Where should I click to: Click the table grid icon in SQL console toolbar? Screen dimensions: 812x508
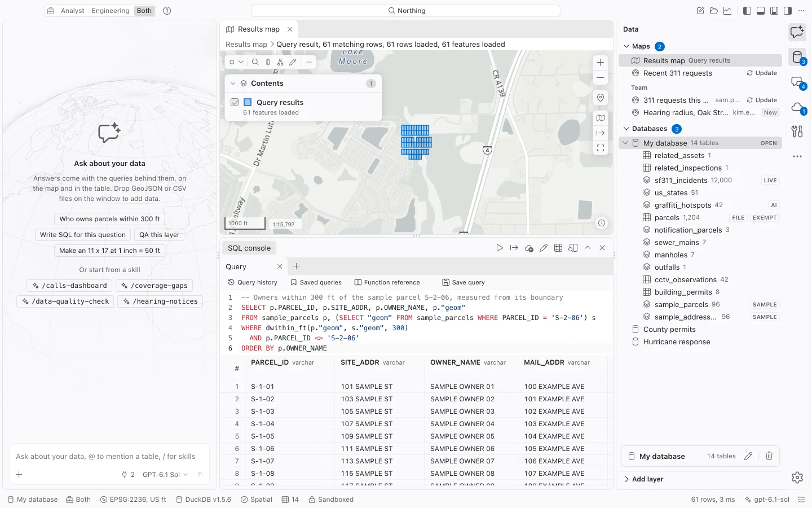point(558,248)
